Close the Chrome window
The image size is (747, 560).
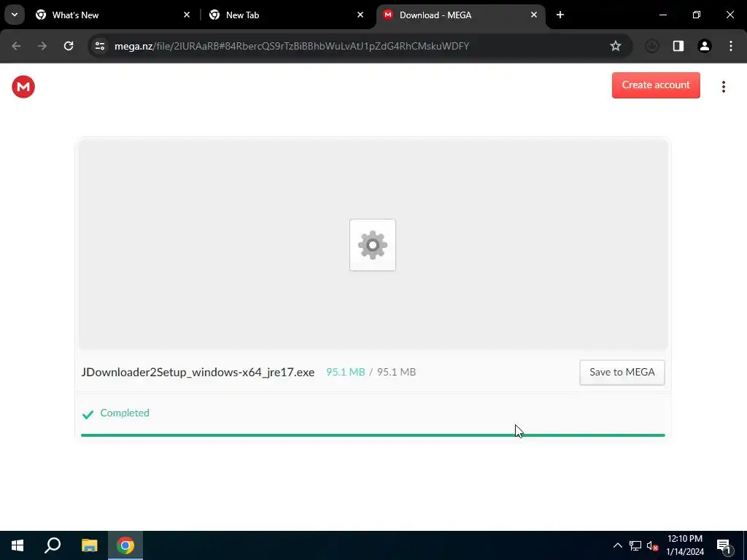pos(729,15)
